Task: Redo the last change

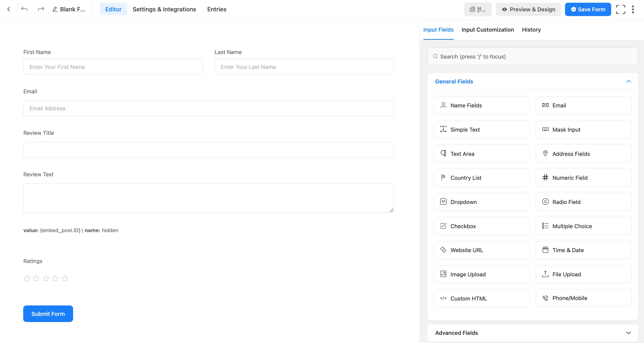Action: tap(40, 9)
